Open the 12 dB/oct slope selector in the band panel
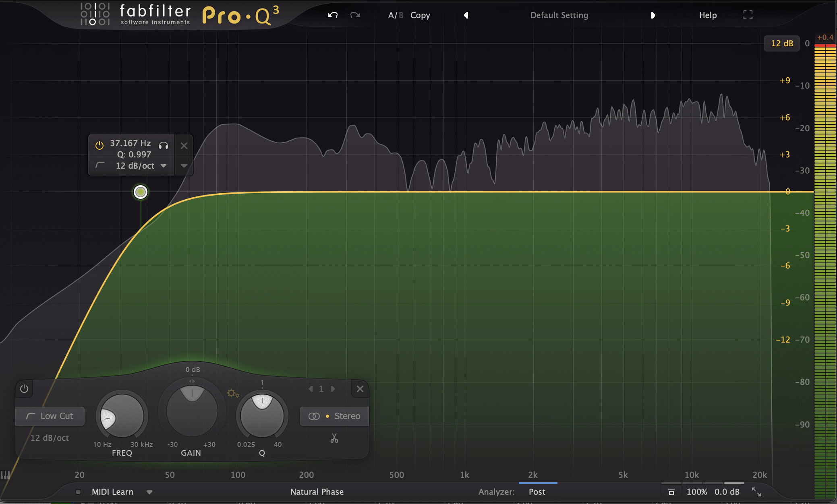This screenshot has height=504, width=837. click(x=50, y=438)
